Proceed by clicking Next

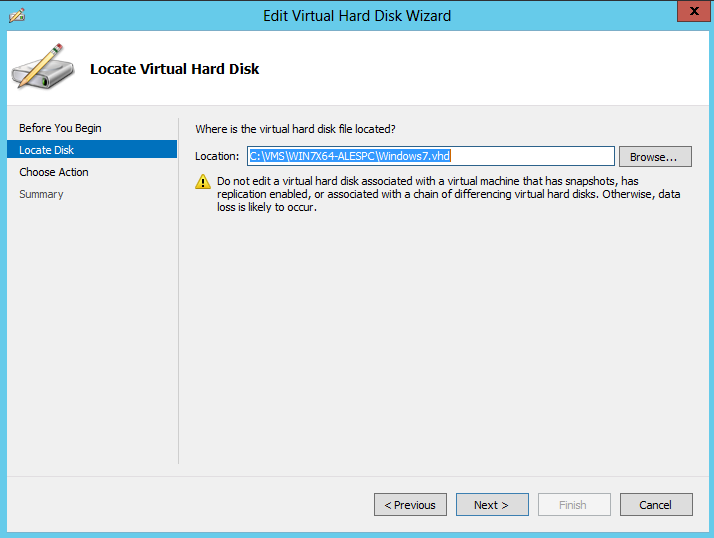click(492, 505)
